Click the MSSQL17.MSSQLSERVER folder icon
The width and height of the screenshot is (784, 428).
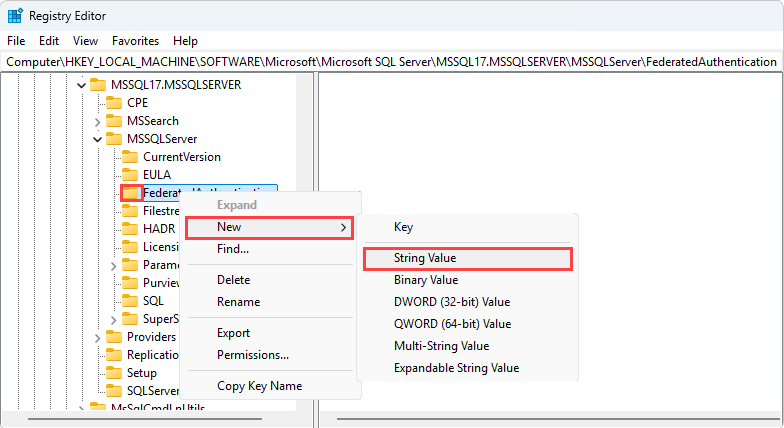[x=98, y=85]
